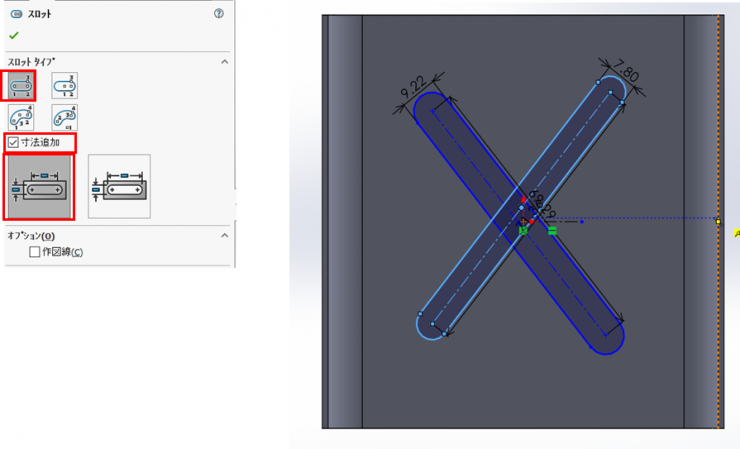Viewport: 740px width, 449px height.
Task: Choose the centerpoint arc slot type
Action: tap(64, 117)
